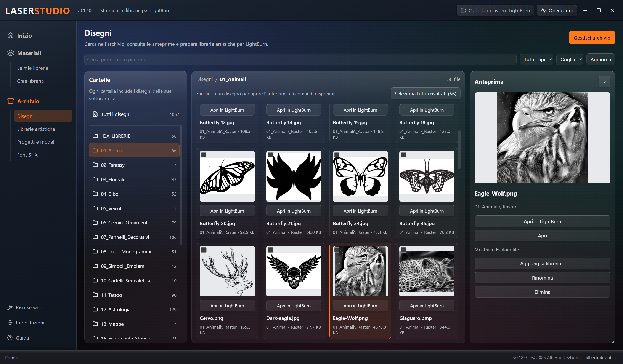Expand the Griglia view dropdown
The image size is (623, 364).
coord(570,59)
